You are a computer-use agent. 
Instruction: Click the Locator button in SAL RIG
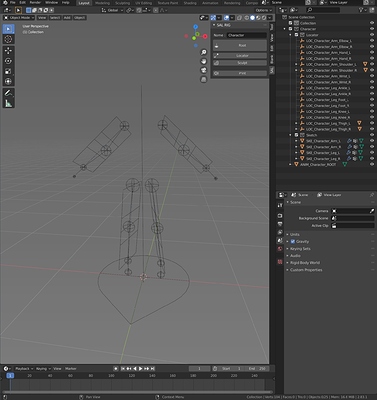[x=240, y=56]
